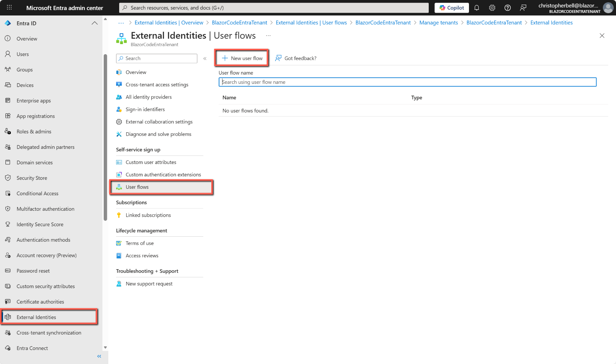Screen dimensions: 616x364
Task: Collapse the External Identities menu pane
Action: (205, 58)
